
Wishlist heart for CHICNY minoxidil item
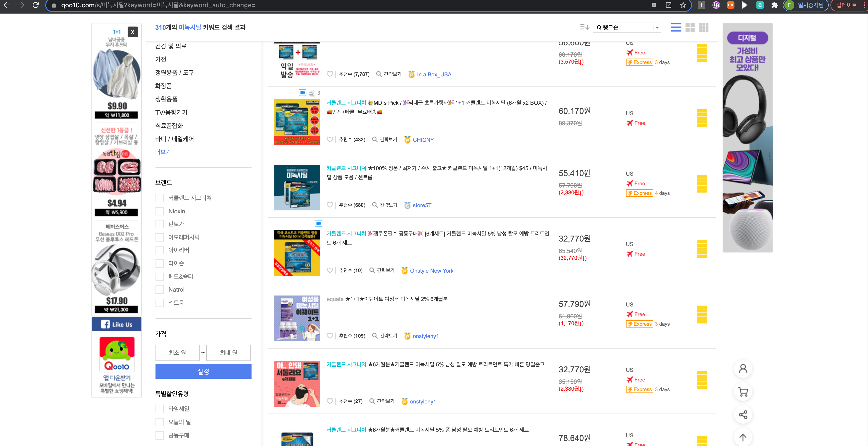pyautogui.click(x=330, y=140)
